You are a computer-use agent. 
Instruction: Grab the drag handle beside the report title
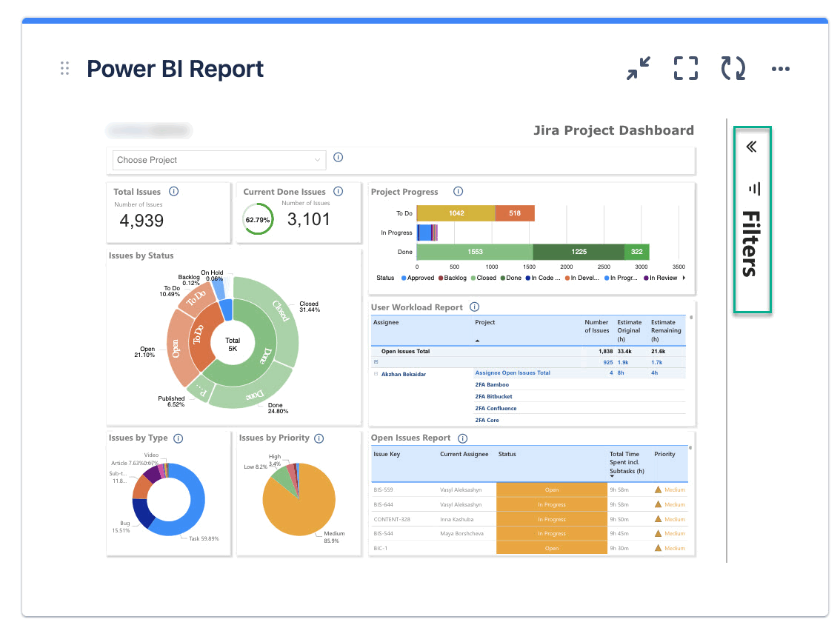click(64, 69)
